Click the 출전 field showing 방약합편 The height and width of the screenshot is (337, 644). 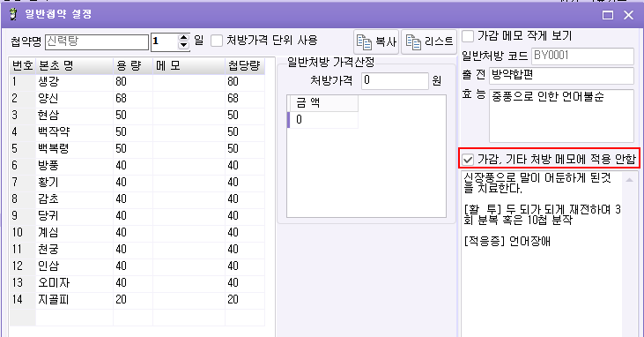click(562, 75)
